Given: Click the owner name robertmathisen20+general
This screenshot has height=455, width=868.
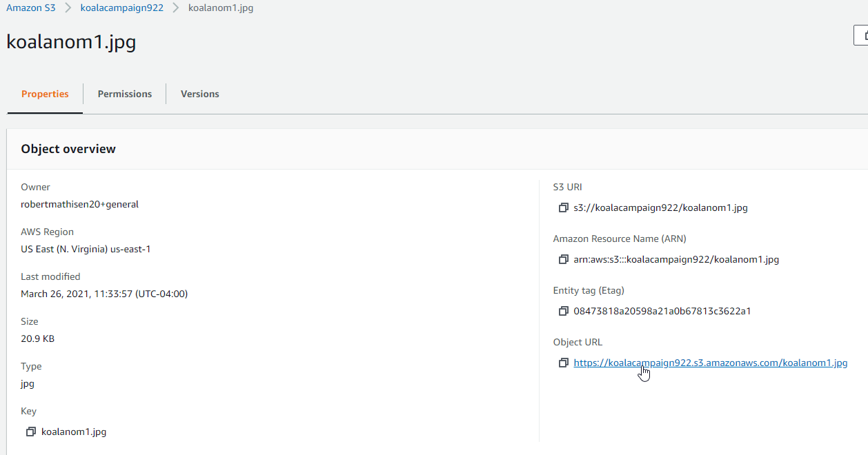Looking at the screenshot, I should [79, 203].
